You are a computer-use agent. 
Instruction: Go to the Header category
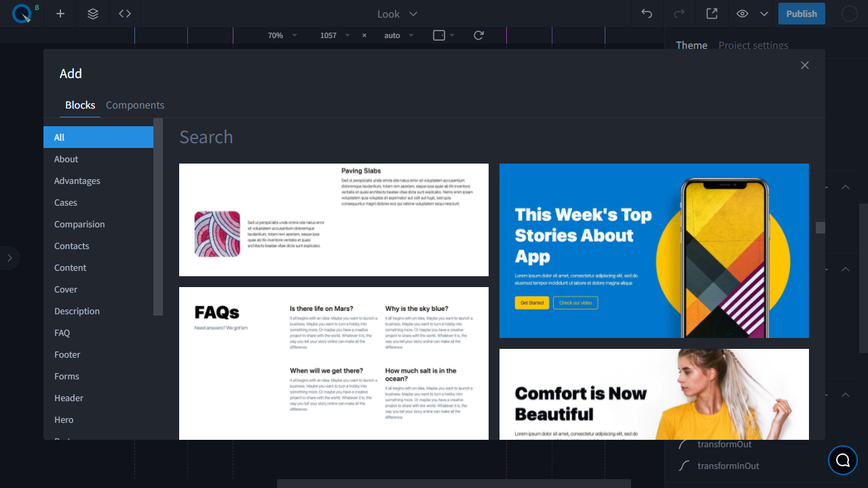(98, 398)
